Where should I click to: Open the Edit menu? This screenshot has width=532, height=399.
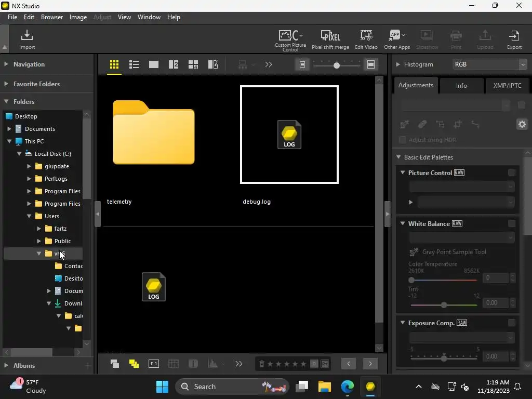(x=29, y=17)
